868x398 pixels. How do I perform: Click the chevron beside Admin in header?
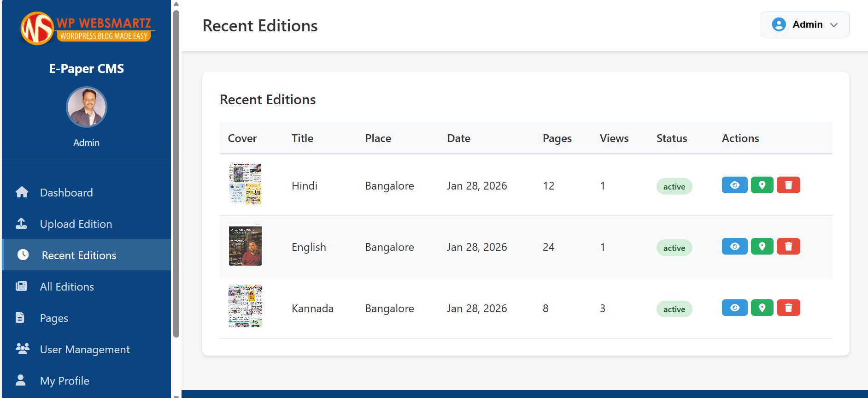(x=834, y=25)
